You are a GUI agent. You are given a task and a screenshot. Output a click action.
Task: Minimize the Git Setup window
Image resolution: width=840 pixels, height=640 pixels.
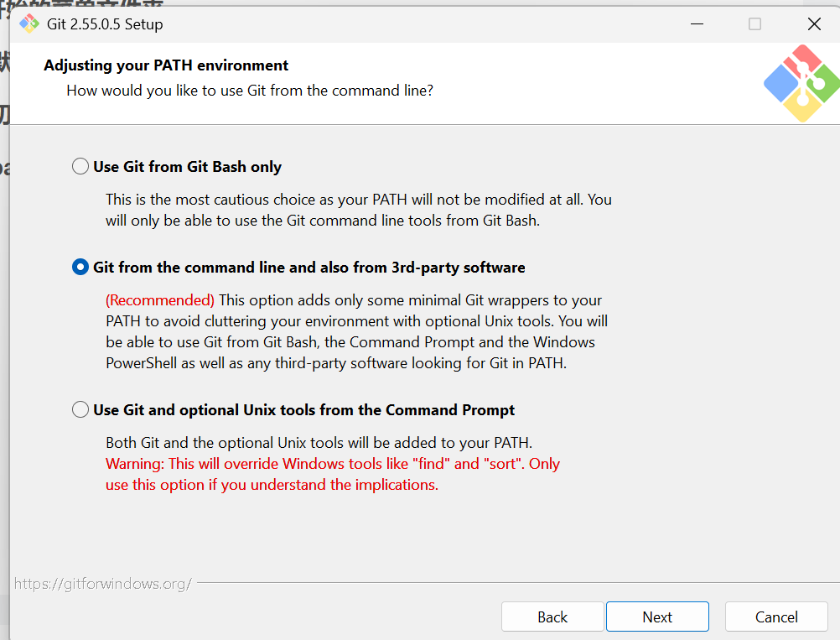[x=697, y=24]
